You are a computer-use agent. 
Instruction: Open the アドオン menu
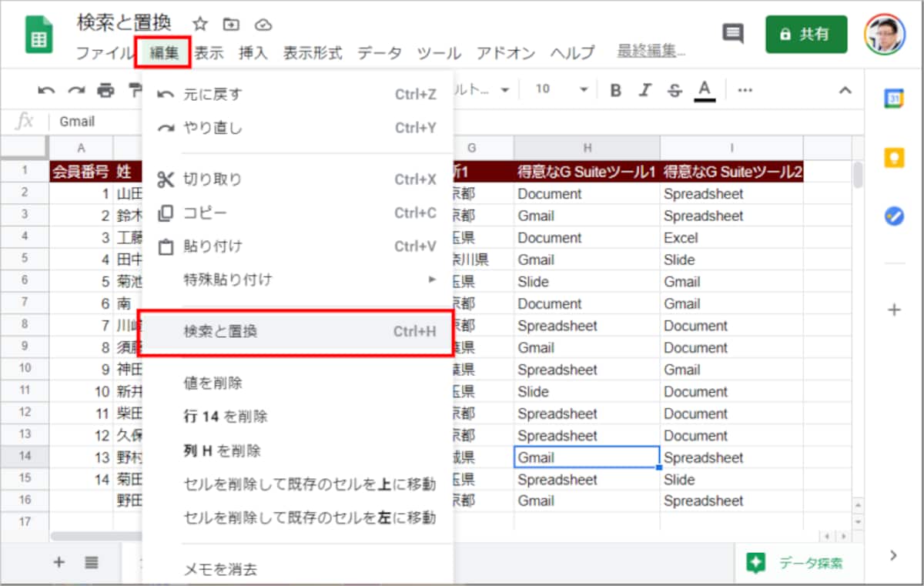tap(506, 53)
